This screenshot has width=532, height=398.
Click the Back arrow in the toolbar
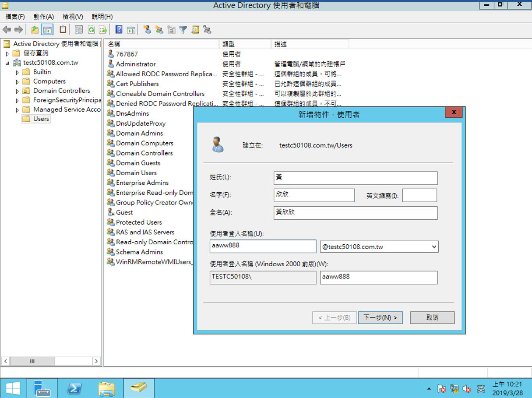(x=7, y=30)
